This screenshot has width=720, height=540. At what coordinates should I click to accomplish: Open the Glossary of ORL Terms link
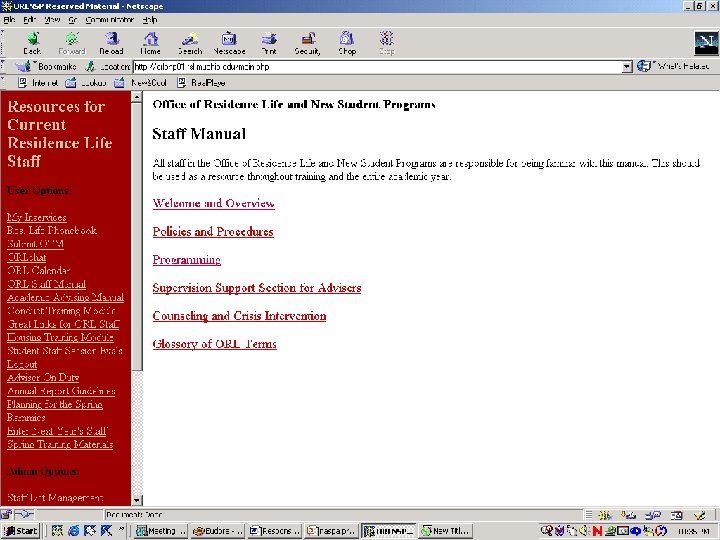point(214,344)
